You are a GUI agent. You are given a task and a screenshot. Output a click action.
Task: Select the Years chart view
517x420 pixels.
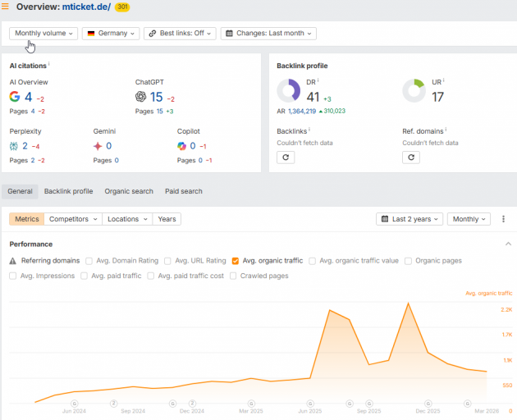click(167, 219)
